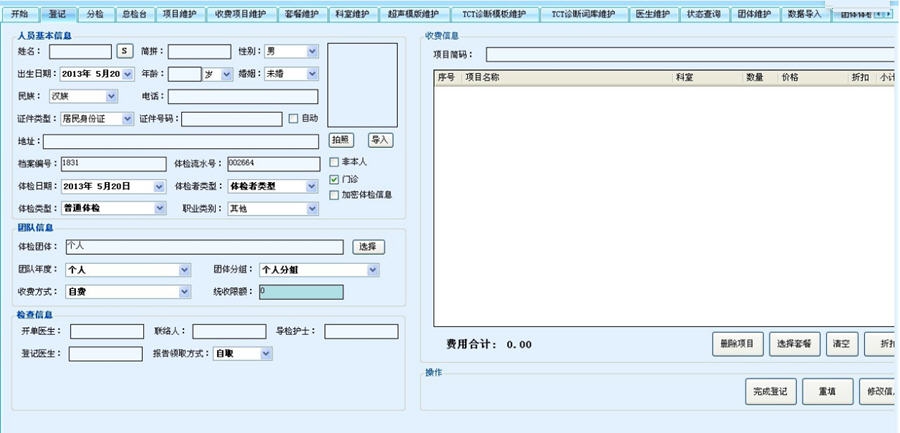
Task: Expand the age unit dropdown showing 岁
Action: pyautogui.click(x=227, y=74)
